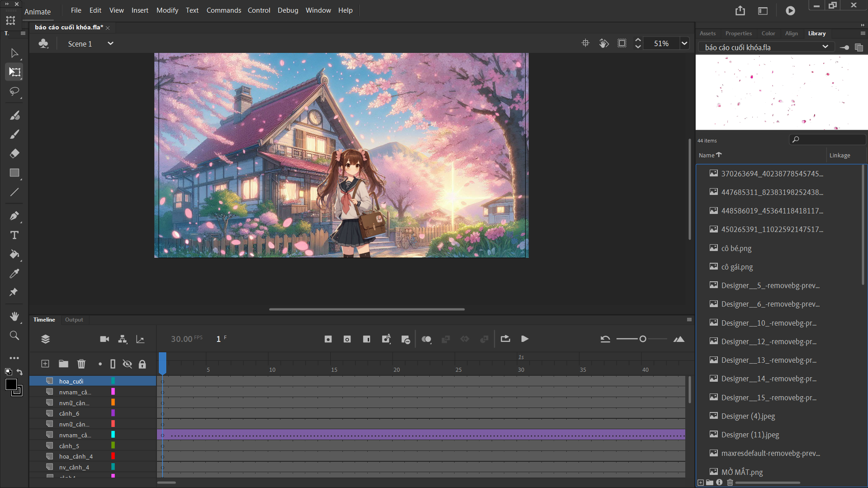Image resolution: width=868 pixels, height=488 pixels.
Task: Select the Eyedropper tool
Action: tap(14, 273)
